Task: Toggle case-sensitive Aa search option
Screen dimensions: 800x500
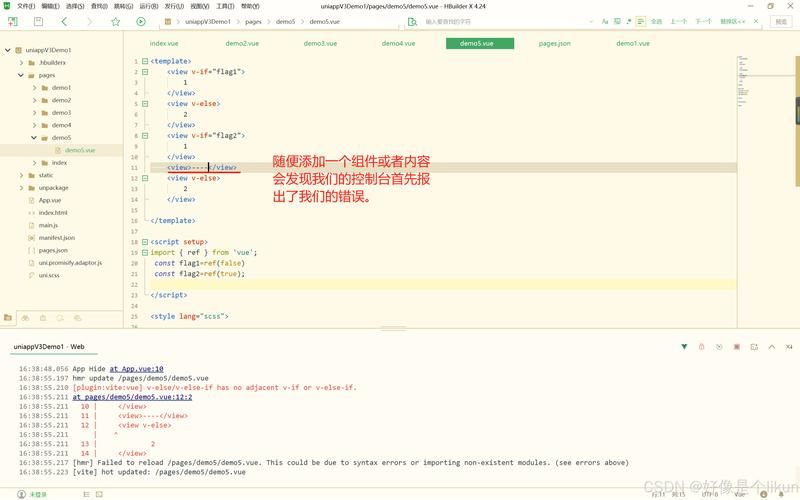Action: click(x=605, y=21)
